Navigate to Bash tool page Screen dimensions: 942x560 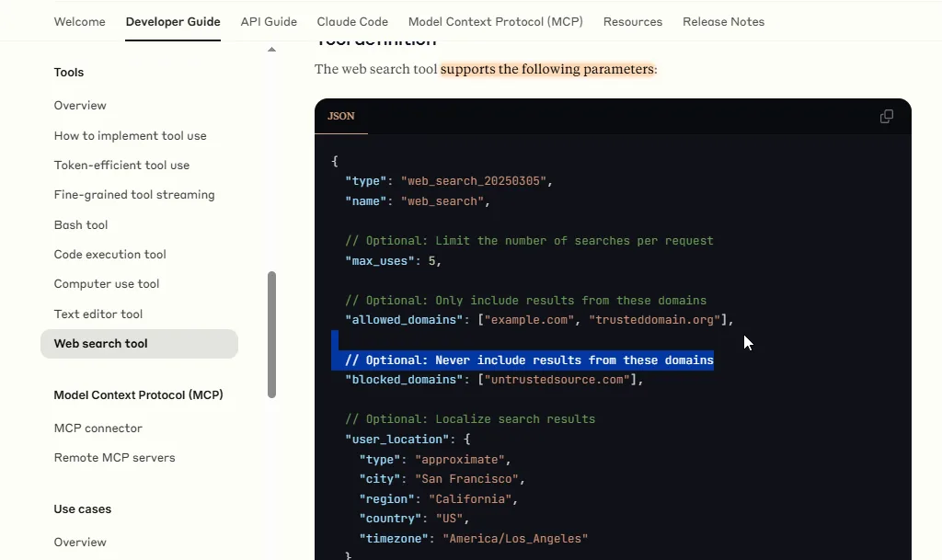coord(81,225)
